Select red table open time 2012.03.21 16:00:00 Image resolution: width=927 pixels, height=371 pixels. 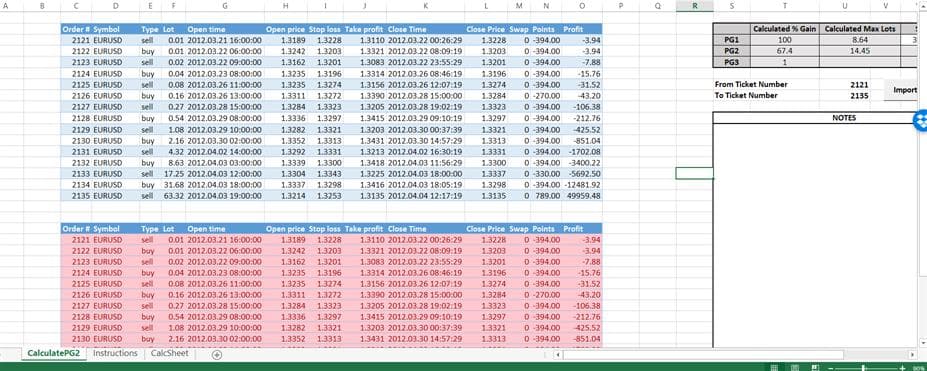point(225,240)
